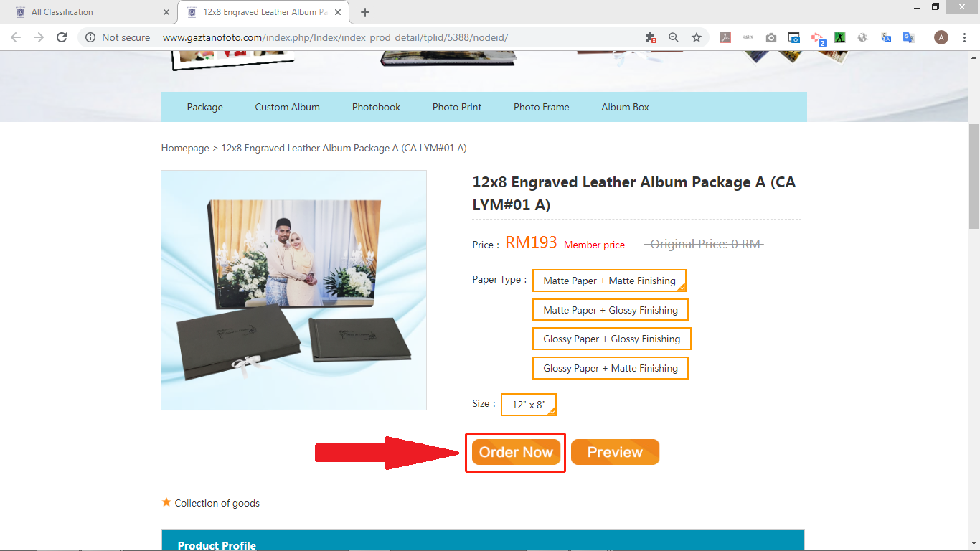Go to the Photo Frame menu item
Screen dimensions: 980x551
click(x=541, y=107)
